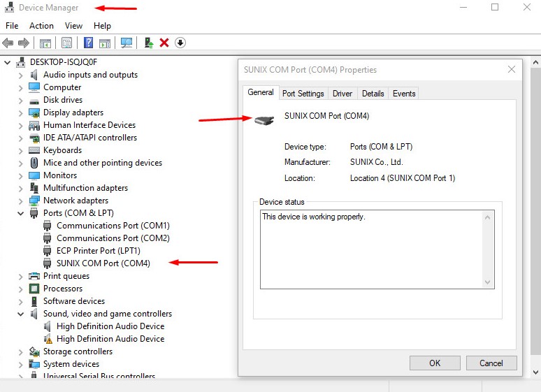Collapse the Ports (COM & LPT) node
Image resolution: width=541 pixels, height=392 pixels.
point(21,214)
